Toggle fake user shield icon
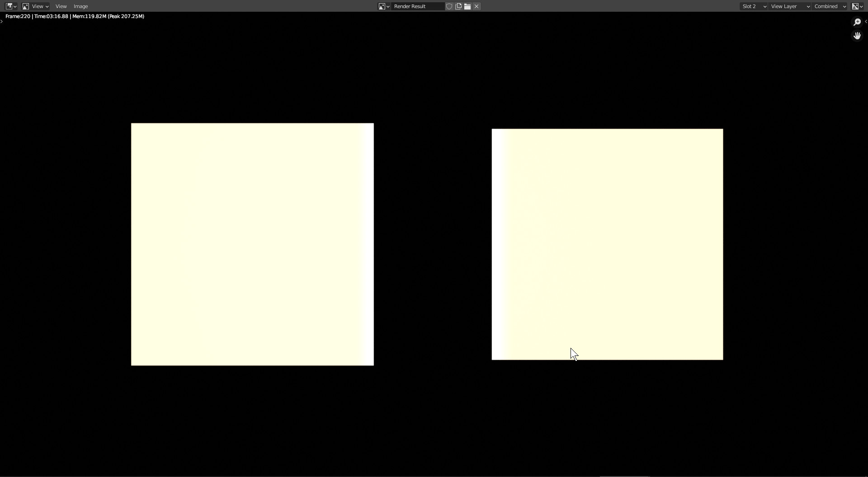Screen dimensions: 868x477 coord(449,6)
